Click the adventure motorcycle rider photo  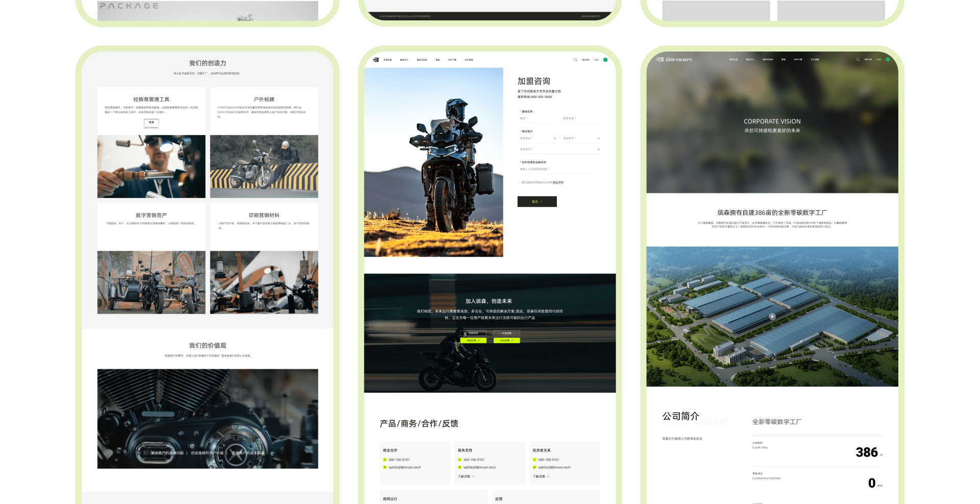pos(433,162)
